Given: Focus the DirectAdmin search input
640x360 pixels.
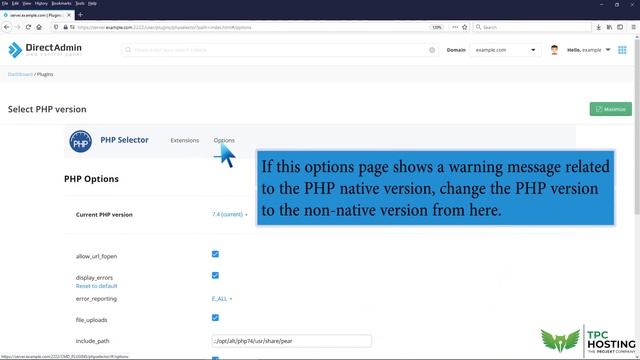Looking at the screenshot, I should tap(280, 50).
